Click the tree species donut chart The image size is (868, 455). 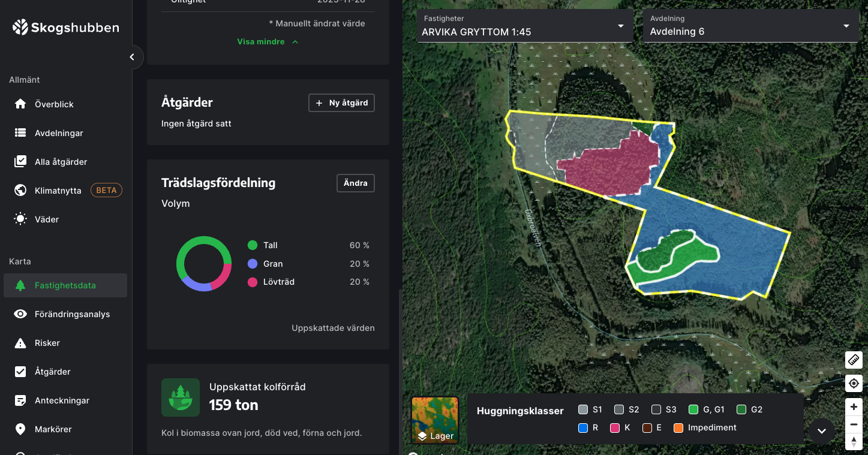pos(204,264)
